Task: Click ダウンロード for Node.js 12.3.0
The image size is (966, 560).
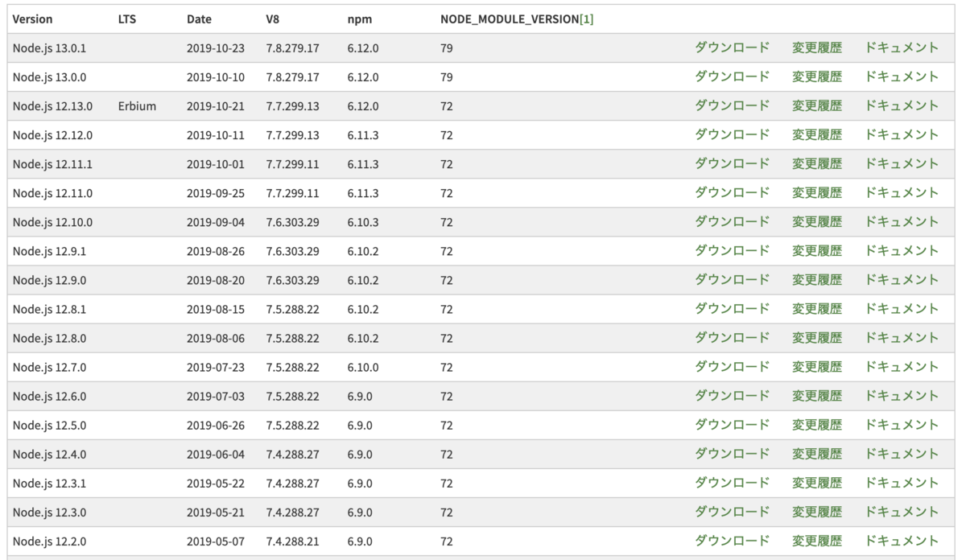Action: pyautogui.click(x=733, y=511)
